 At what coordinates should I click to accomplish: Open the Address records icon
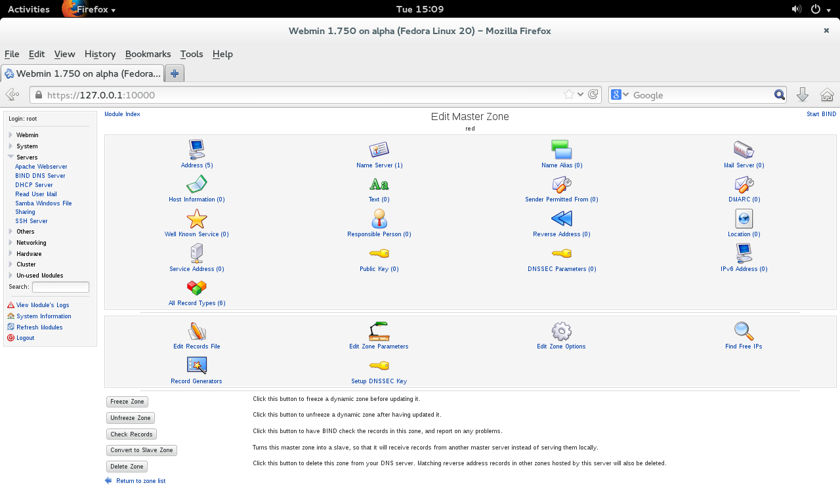pos(197,150)
